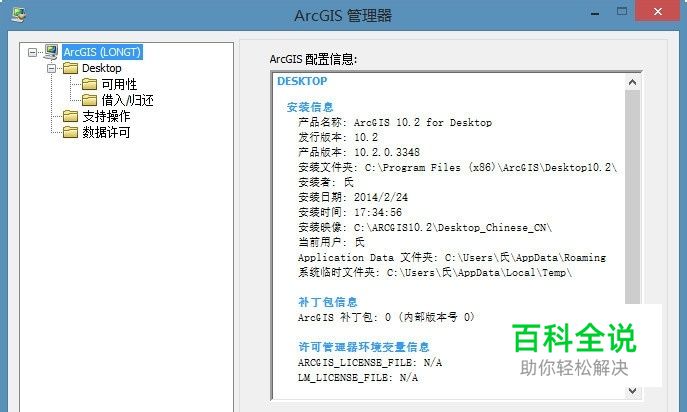Click the computer icon beside ArcGIS (LONGT)

[x=51, y=52]
